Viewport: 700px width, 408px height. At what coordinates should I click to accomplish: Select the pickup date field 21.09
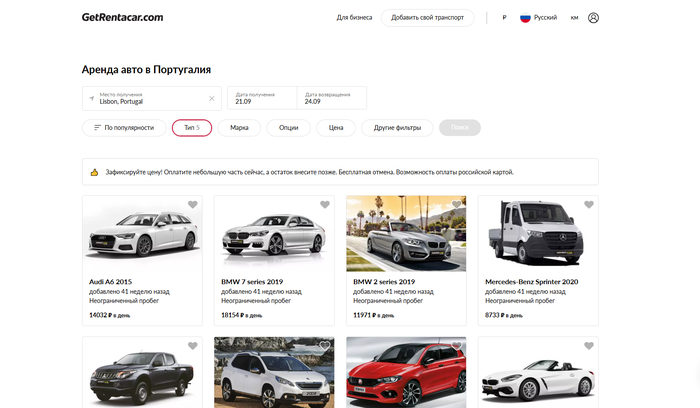tap(262, 98)
